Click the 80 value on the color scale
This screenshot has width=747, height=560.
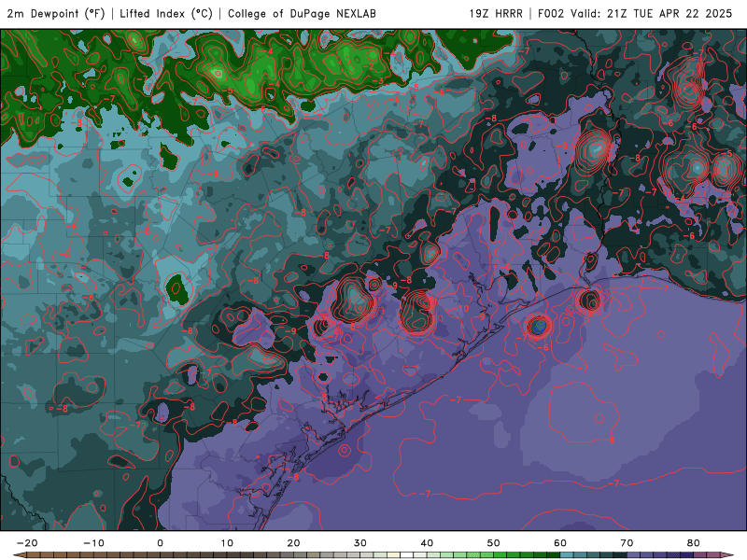click(x=694, y=543)
